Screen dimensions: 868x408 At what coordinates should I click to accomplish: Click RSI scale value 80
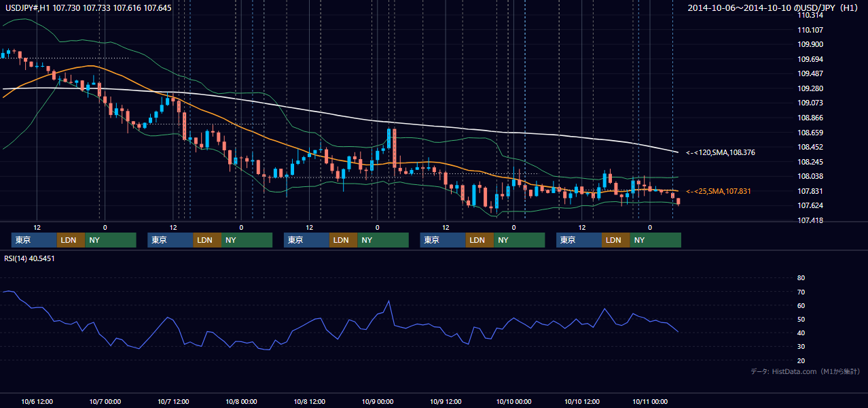801,278
